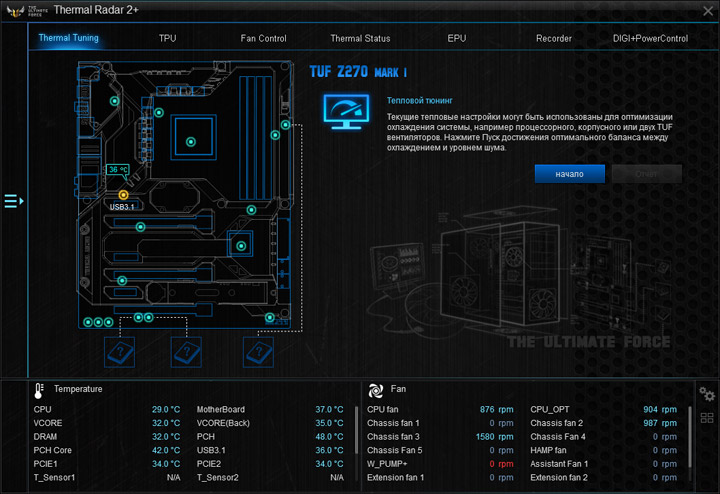Click the Assistant Fan 1 label
The image size is (720, 494).
tap(559, 464)
